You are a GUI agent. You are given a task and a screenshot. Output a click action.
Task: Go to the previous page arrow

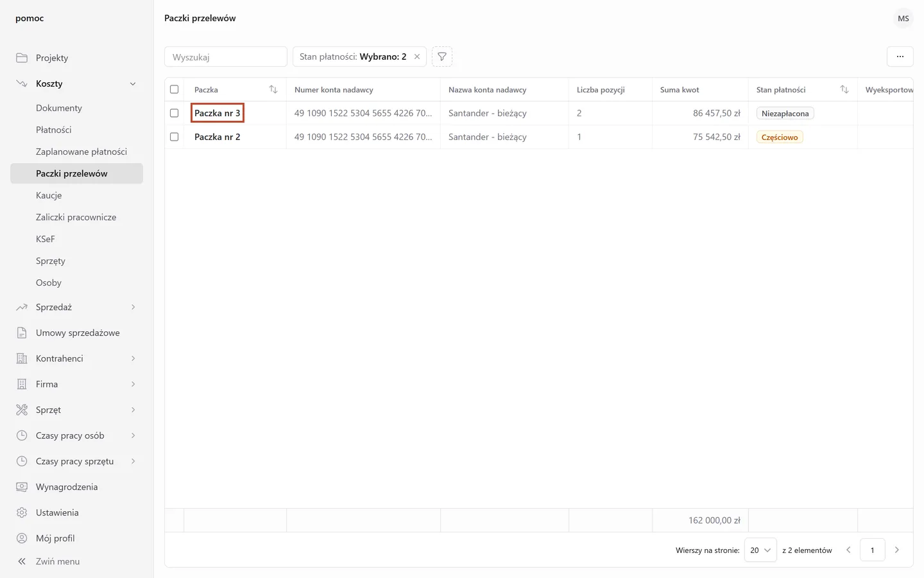[x=848, y=550]
